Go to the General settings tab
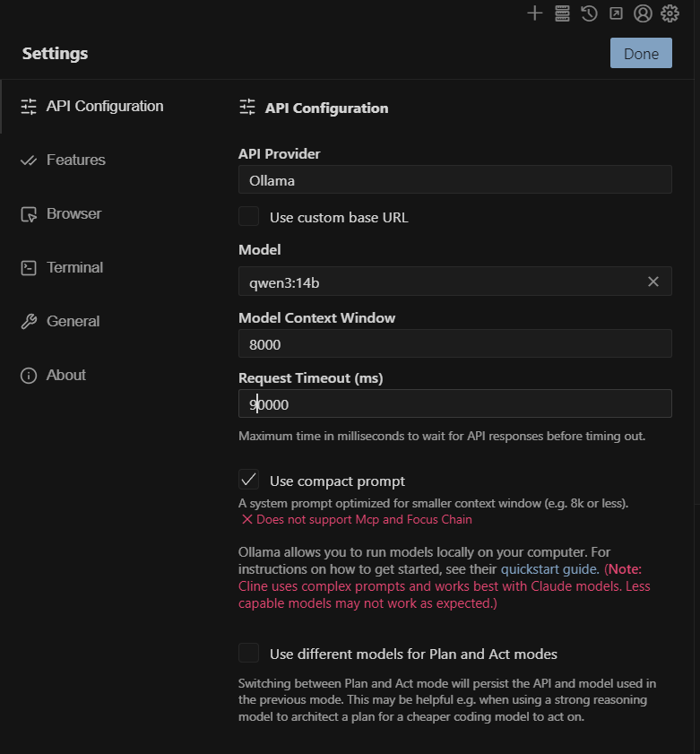 (x=73, y=321)
